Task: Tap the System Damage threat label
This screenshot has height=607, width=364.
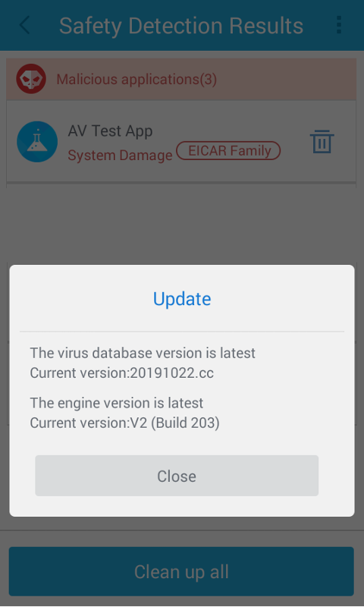Action: point(120,156)
